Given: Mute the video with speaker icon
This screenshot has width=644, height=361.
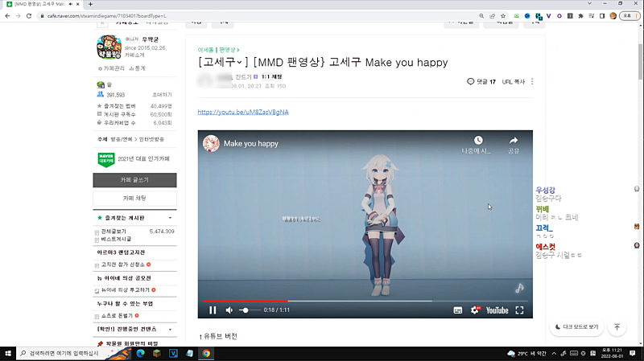Looking at the screenshot, I should coord(229,310).
